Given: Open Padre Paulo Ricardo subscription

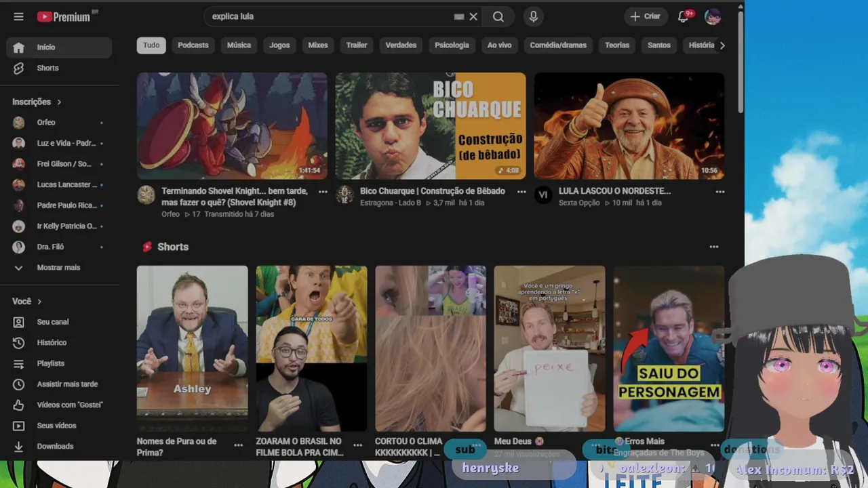Looking at the screenshot, I should (x=59, y=205).
